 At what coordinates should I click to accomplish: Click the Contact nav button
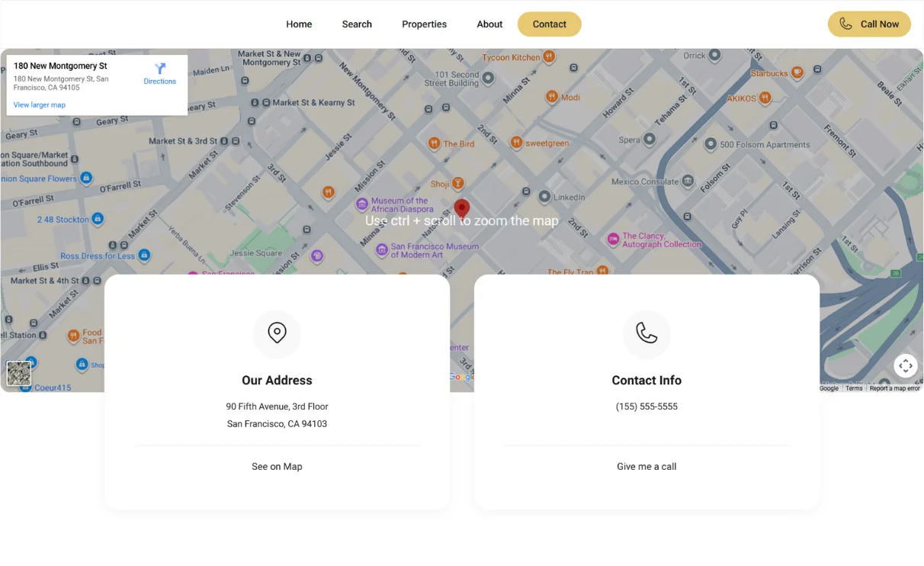(549, 24)
